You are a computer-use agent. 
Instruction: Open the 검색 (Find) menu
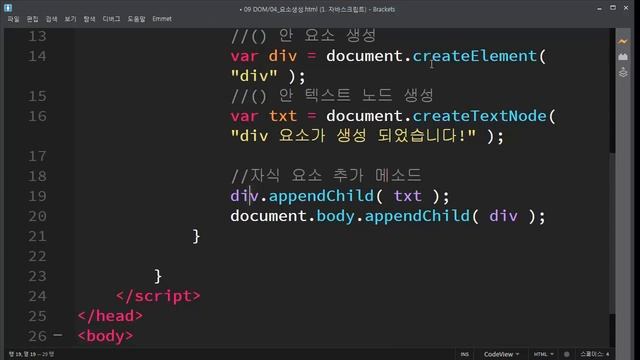tap(52, 19)
